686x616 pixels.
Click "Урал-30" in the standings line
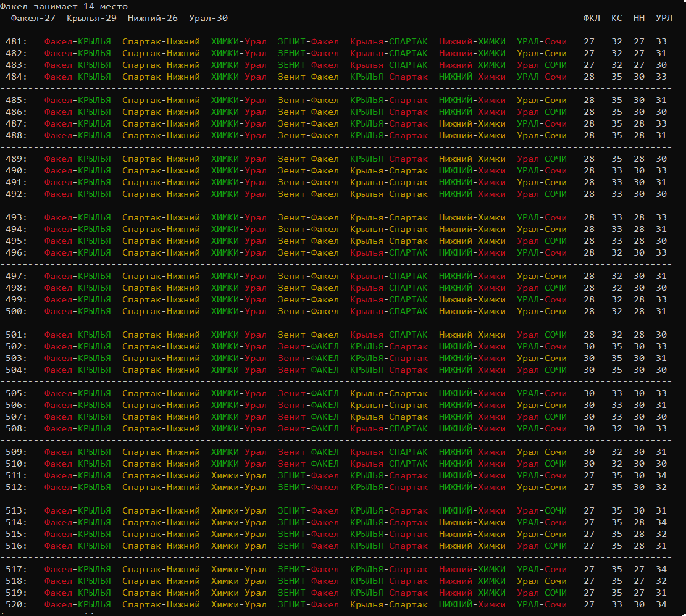point(208,19)
